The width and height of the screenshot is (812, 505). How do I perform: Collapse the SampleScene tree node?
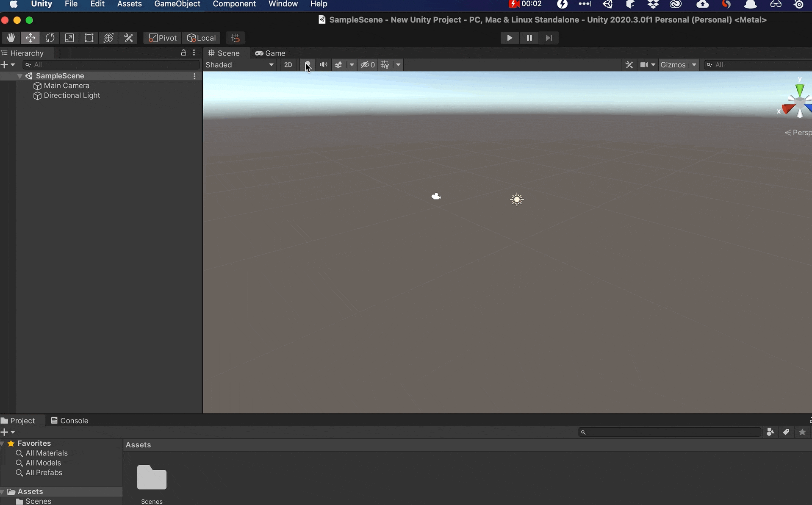pyautogui.click(x=19, y=76)
